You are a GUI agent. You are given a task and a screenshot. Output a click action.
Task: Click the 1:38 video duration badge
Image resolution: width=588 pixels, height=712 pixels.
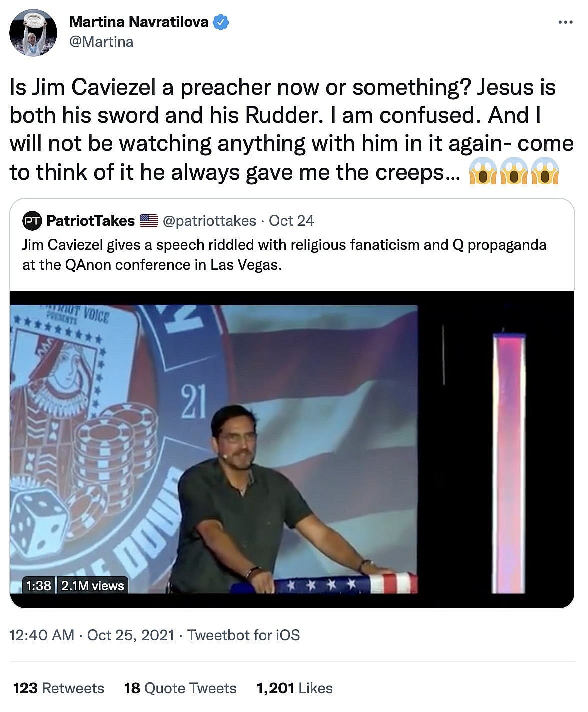click(38, 586)
